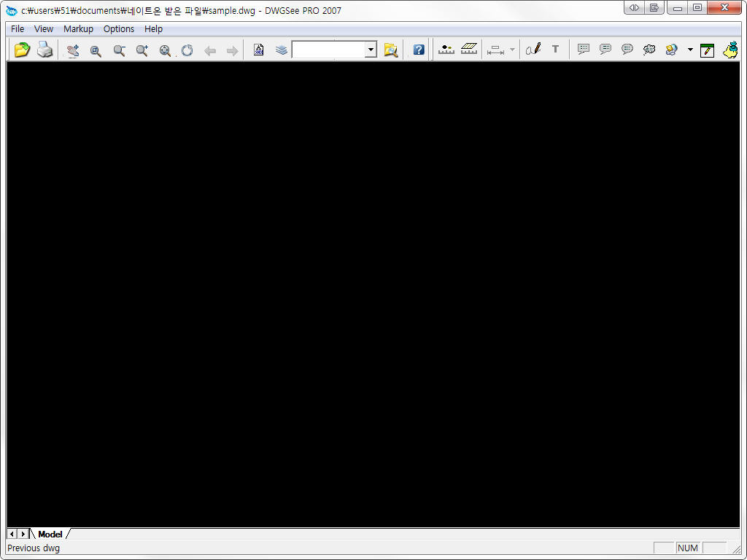Select the measure area ruler tool

pos(469,49)
